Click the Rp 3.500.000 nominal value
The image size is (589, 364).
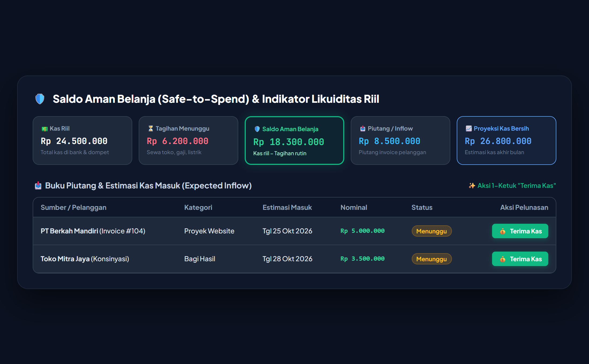pyautogui.click(x=363, y=259)
